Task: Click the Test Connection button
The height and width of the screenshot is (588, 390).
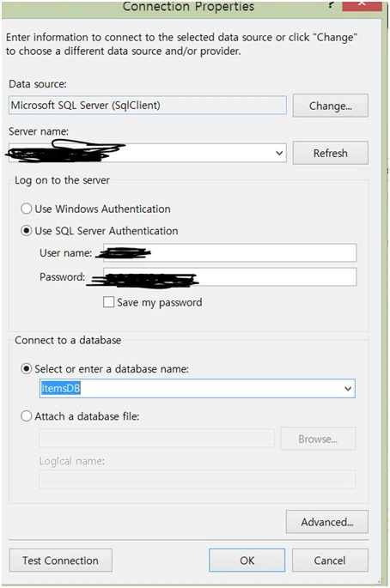Action: click(x=60, y=561)
